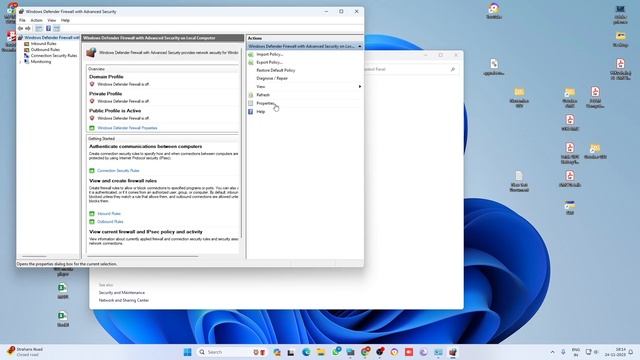Click the 'Domain Profile' heading text

106,77
